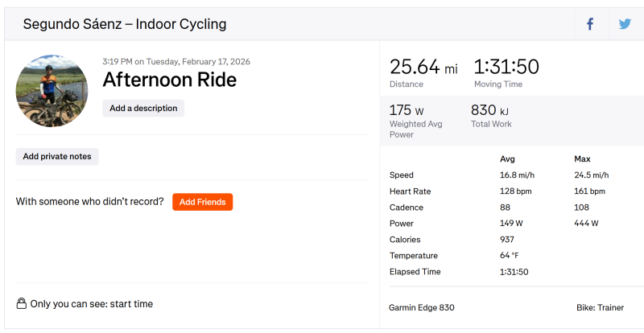
Task: Click the Add a description button
Action: coord(143,109)
